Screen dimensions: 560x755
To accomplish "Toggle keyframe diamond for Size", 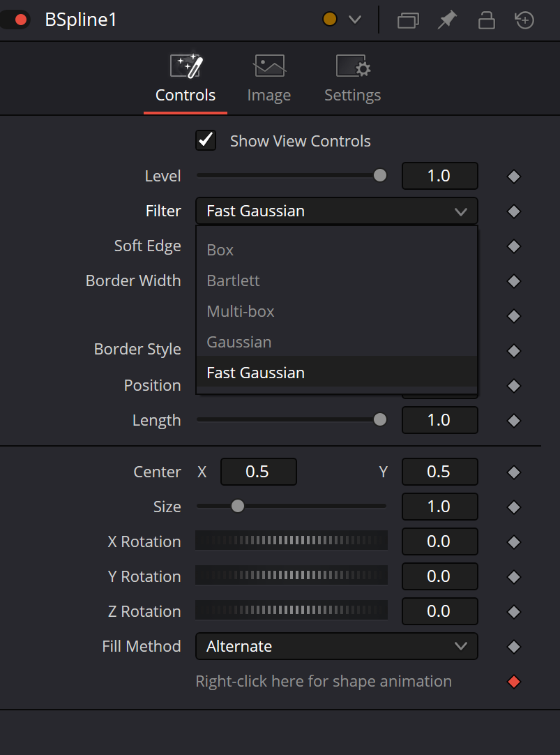I will (x=514, y=507).
